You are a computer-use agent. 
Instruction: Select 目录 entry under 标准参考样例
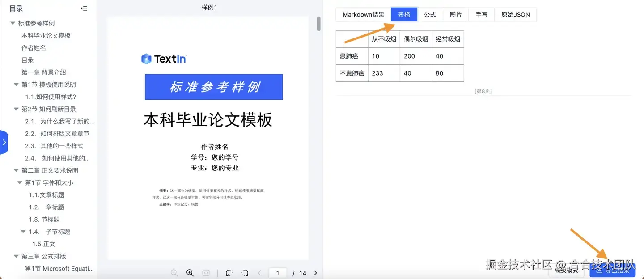(x=28, y=60)
